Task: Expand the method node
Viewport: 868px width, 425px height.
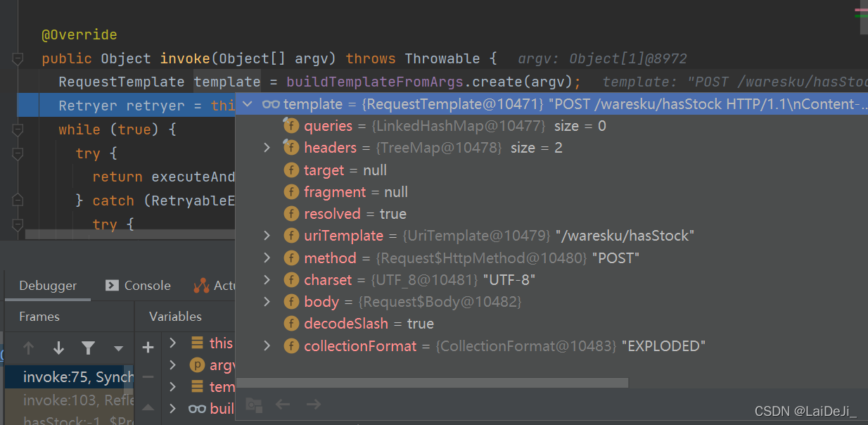Action: pos(267,258)
